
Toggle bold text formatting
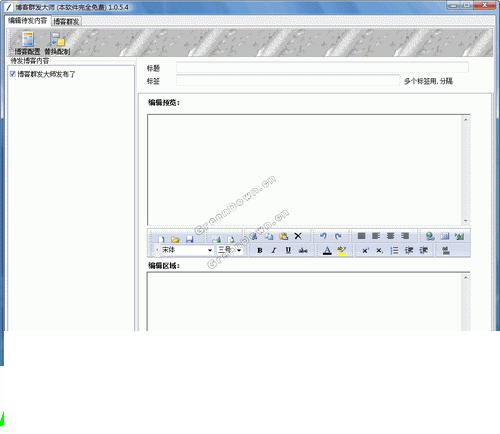(x=260, y=250)
